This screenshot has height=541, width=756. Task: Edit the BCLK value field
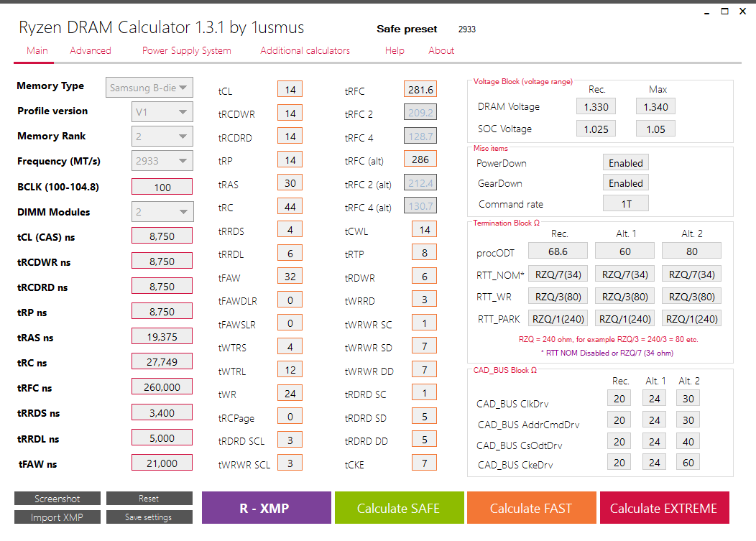[x=161, y=186]
